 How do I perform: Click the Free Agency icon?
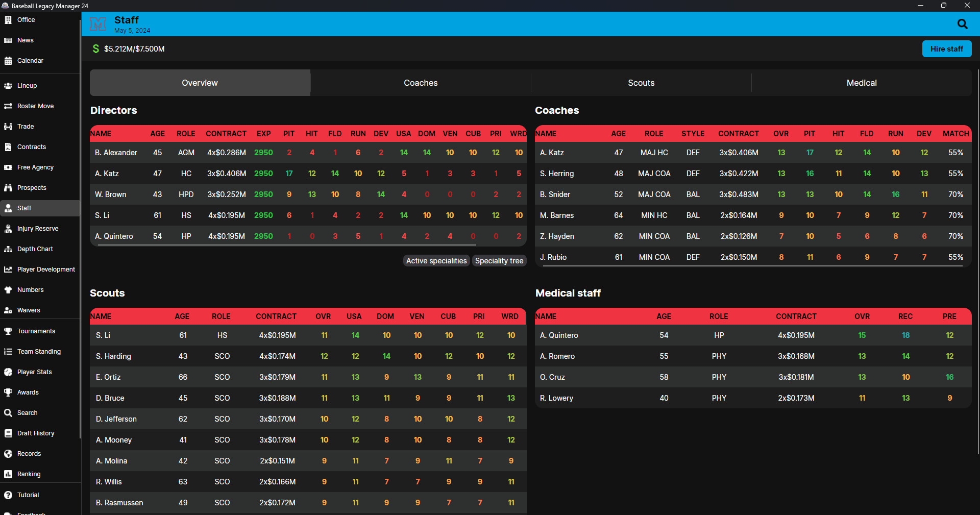point(8,167)
